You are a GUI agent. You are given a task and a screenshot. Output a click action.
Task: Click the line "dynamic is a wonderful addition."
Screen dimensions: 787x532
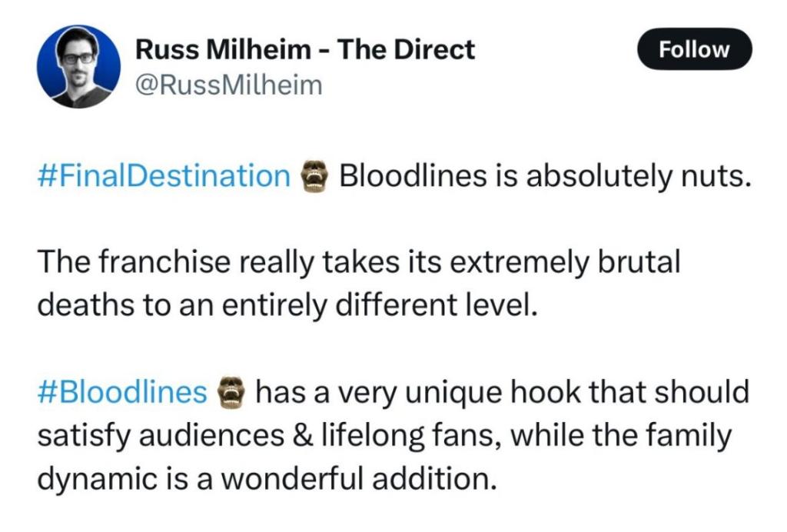pos(267,478)
